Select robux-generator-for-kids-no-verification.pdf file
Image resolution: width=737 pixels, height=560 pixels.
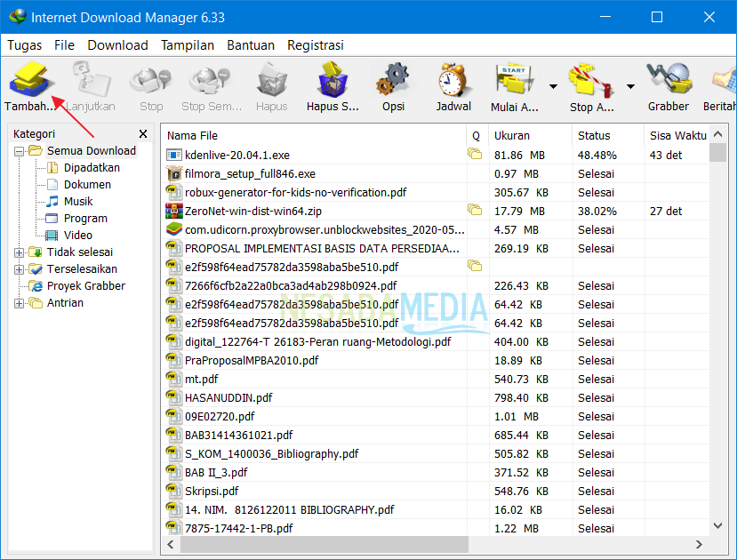296,192
